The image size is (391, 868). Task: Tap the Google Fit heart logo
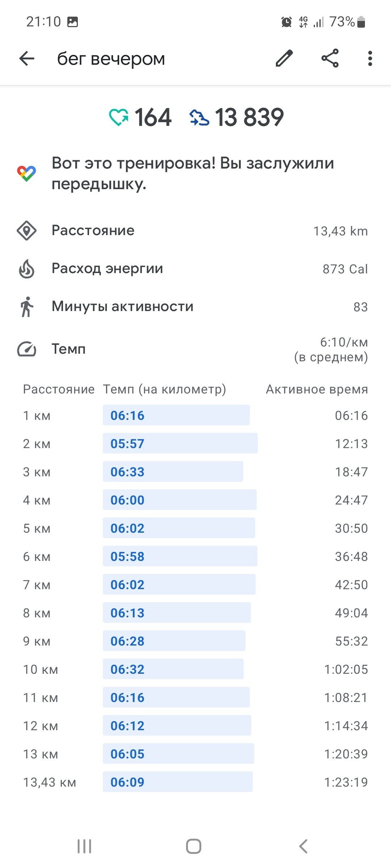coord(26,174)
